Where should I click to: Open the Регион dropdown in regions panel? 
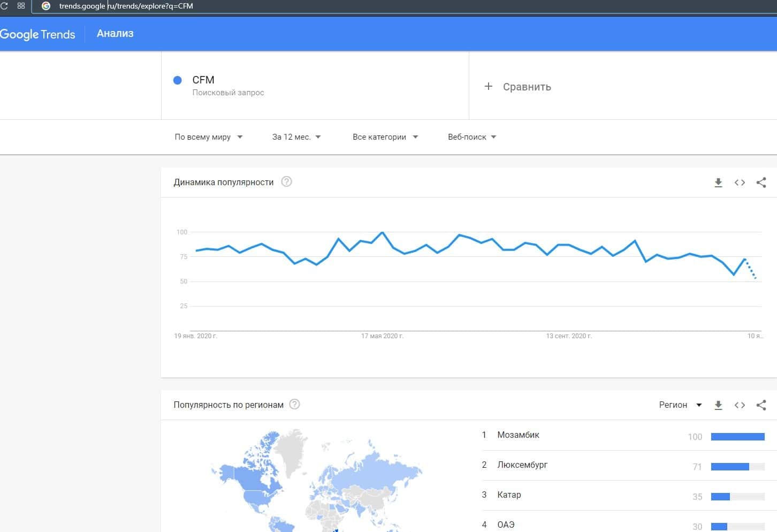click(x=680, y=405)
